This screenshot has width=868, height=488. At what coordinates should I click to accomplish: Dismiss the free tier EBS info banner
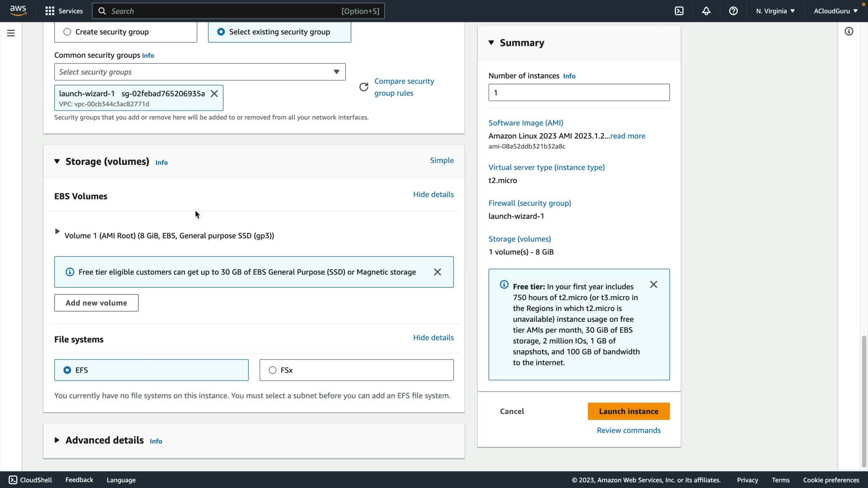pos(437,272)
